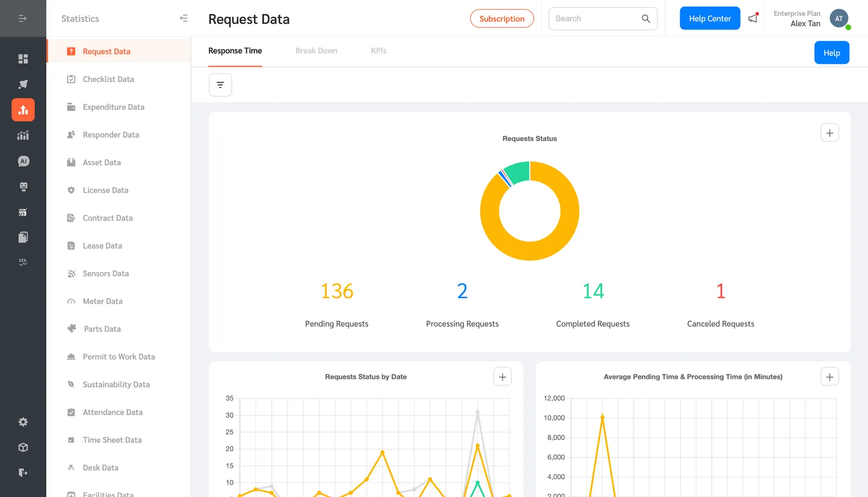Select the orange statistics icon in rail
The height and width of the screenshot is (497, 868).
(23, 109)
